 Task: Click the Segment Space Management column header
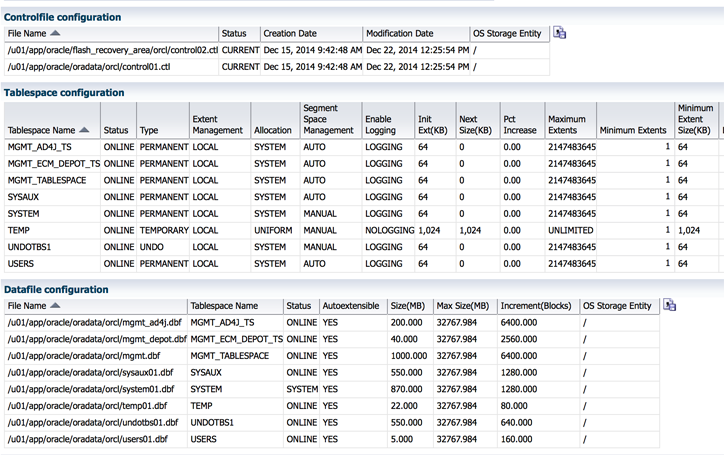328,119
